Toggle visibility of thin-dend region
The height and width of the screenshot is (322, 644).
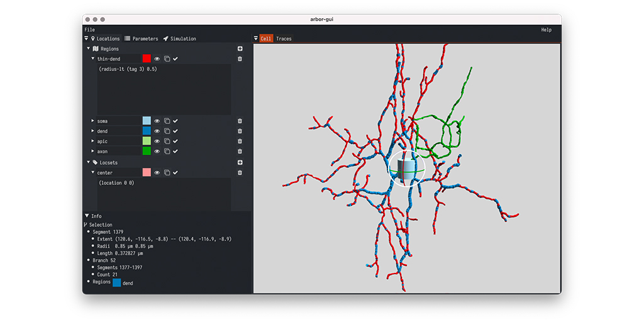[157, 58]
